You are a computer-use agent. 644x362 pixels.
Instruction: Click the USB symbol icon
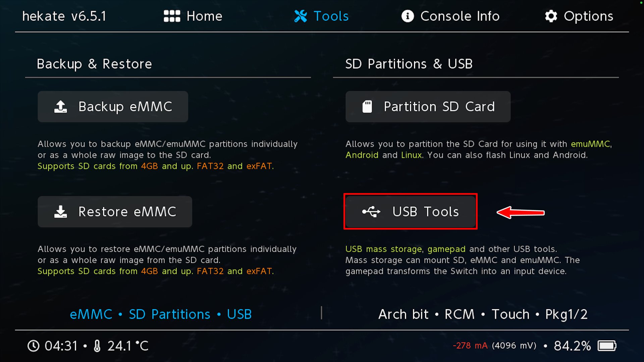[x=371, y=212]
